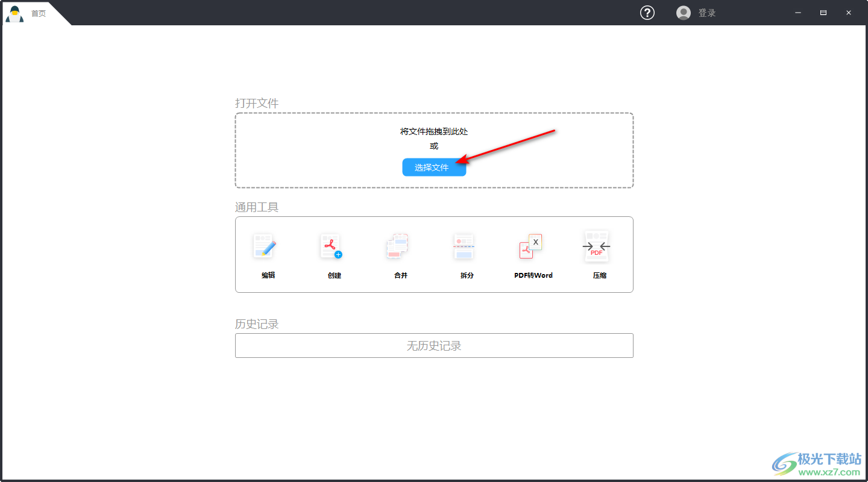
Task: Click the PDF转Word text label
Action: pyautogui.click(x=533, y=275)
